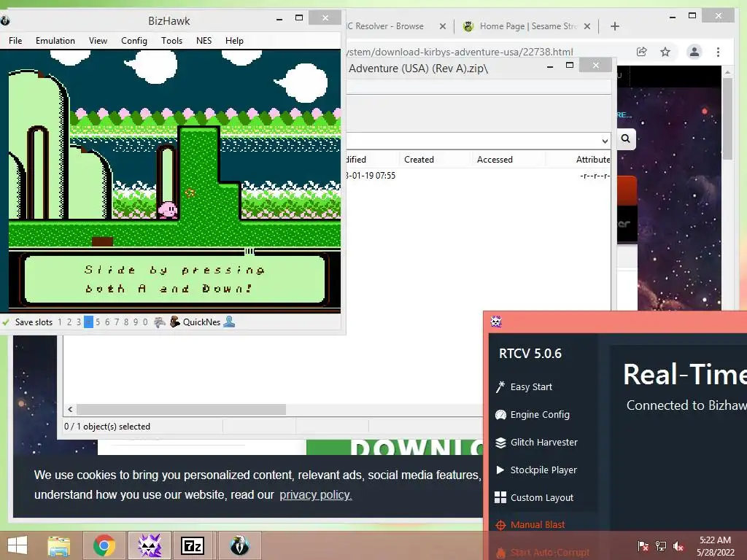Open 7-Zip from the taskbar

point(193,545)
